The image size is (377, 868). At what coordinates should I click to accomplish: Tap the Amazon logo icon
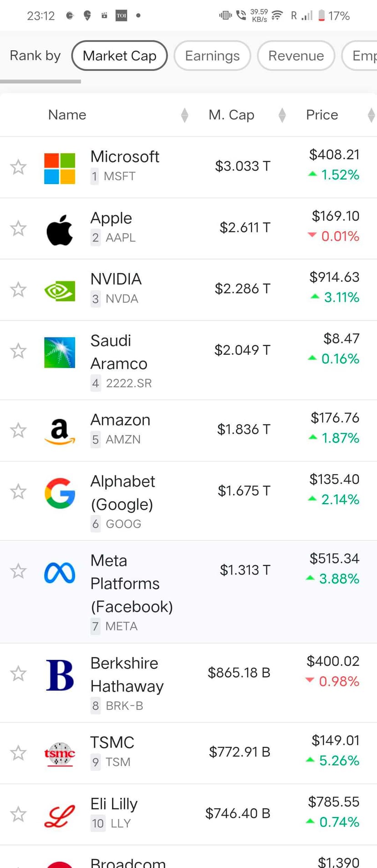[60, 431]
